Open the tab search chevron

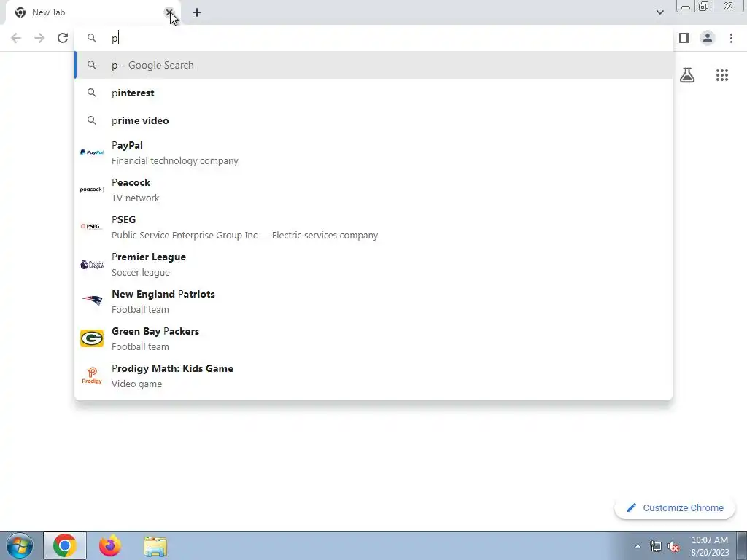pos(659,12)
